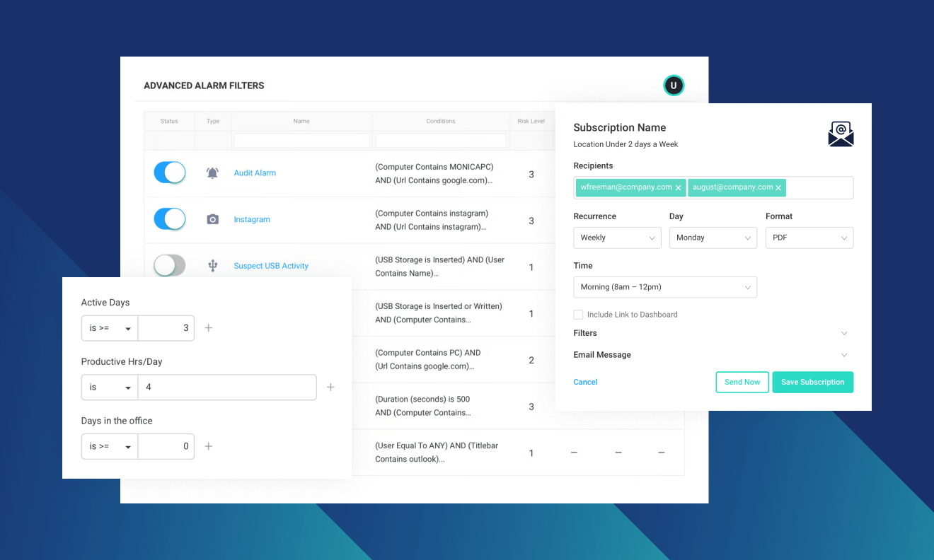Click the Location Under 2 days a Week text

pyautogui.click(x=625, y=144)
